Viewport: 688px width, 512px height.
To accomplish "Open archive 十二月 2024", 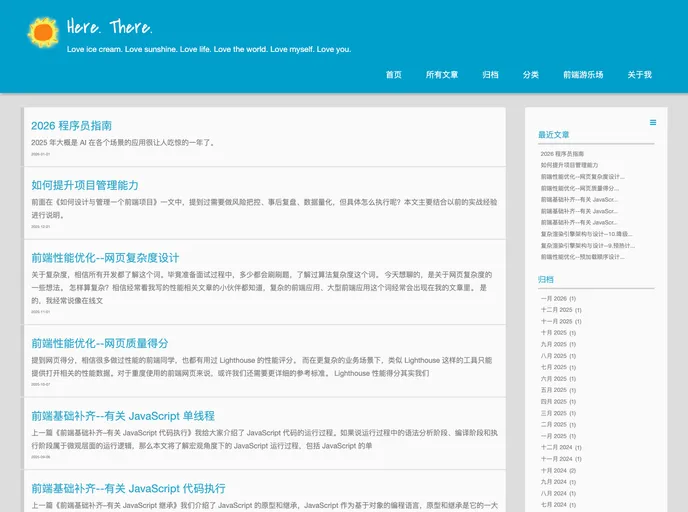I will (556, 448).
